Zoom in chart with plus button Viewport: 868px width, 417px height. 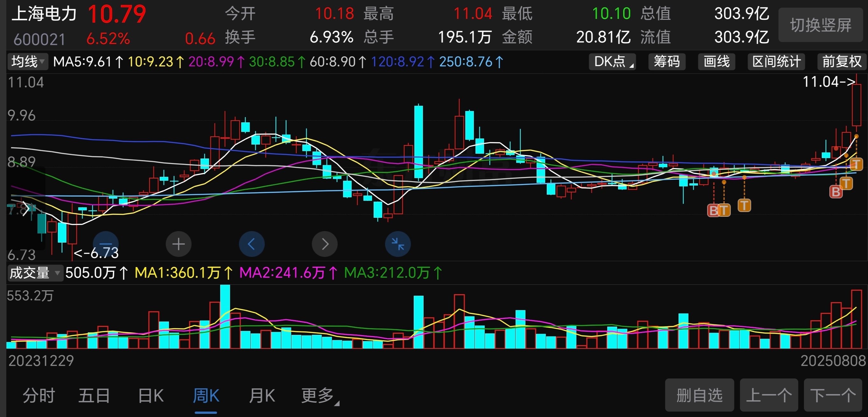[179, 244]
